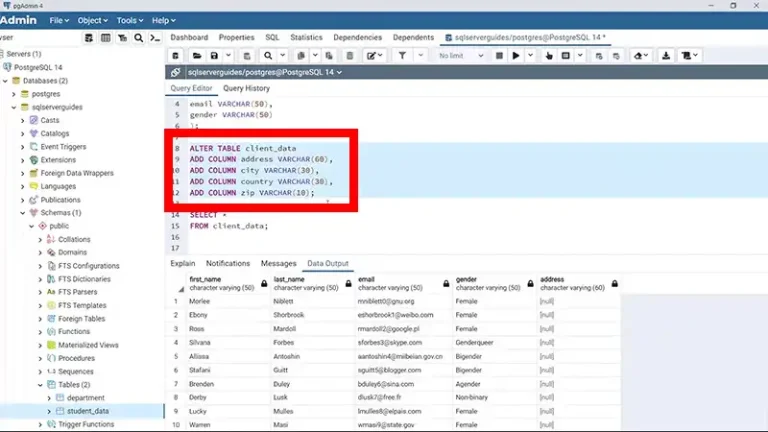The width and height of the screenshot is (768, 432).
Task: Switch to the Properties tab
Action: 237,38
